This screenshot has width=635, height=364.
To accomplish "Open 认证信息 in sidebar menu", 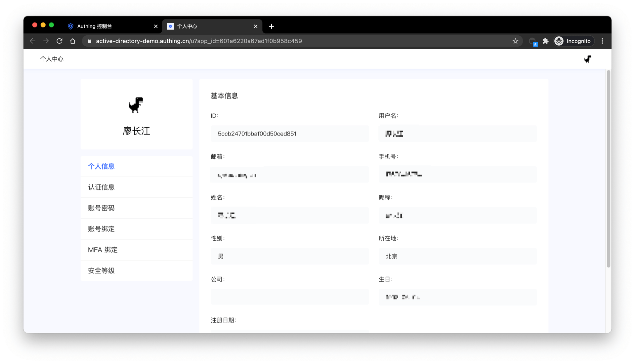I will click(137, 187).
